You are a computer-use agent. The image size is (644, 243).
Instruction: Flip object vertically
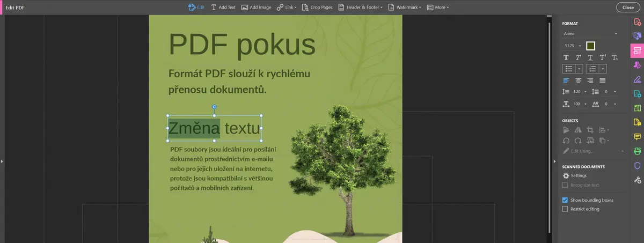pyautogui.click(x=566, y=130)
